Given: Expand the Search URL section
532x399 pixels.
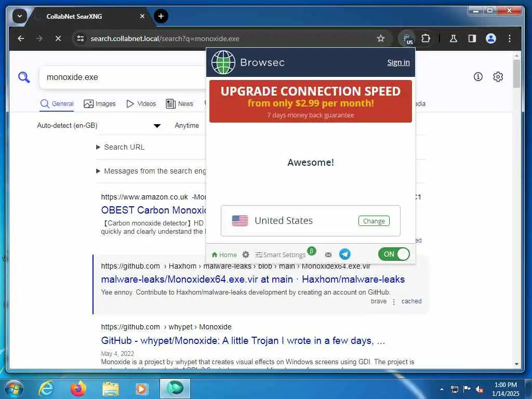Looking at the screenshot, I should tap(121, 147).
